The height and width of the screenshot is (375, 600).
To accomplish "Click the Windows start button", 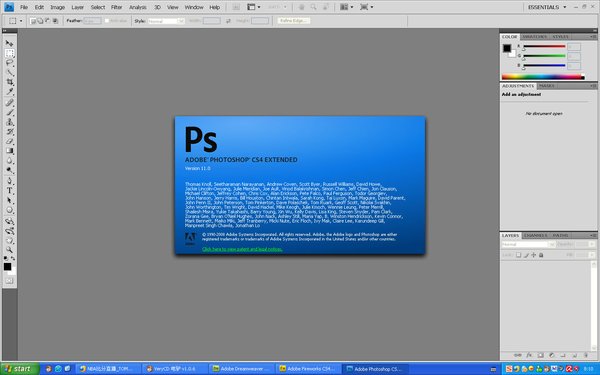I will 20,369.
